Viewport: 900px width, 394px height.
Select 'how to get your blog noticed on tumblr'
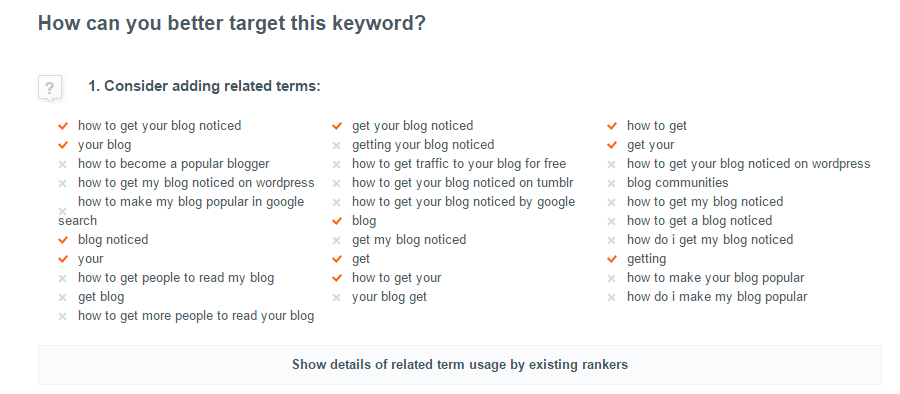point(463,183)
